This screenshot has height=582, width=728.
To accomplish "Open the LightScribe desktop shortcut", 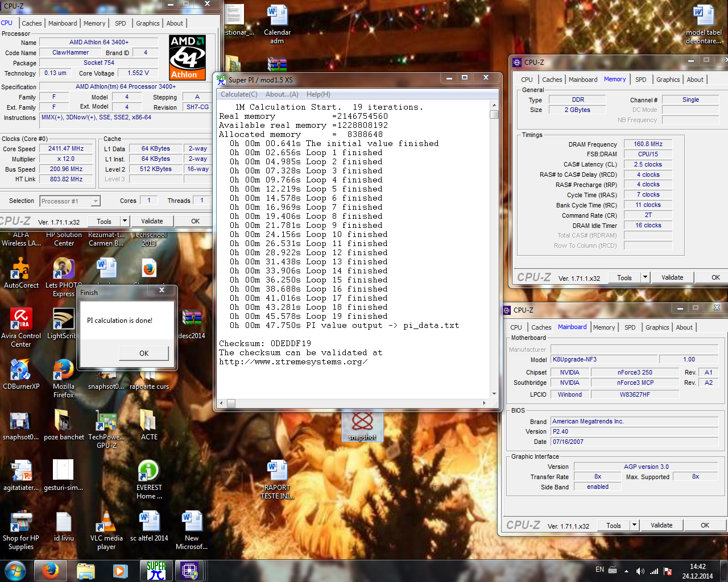I will pos(63,323).
